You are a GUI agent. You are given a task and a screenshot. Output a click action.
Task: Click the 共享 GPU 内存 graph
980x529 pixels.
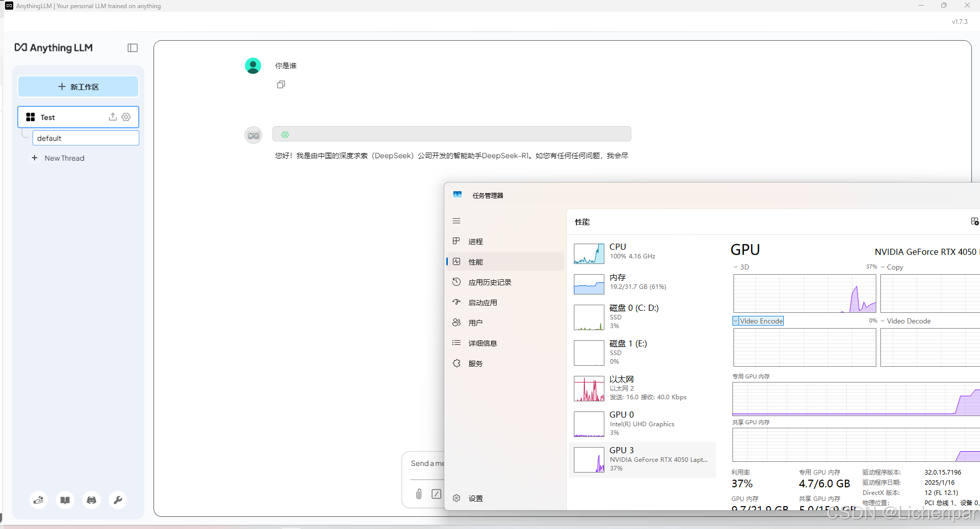(856, 445)
